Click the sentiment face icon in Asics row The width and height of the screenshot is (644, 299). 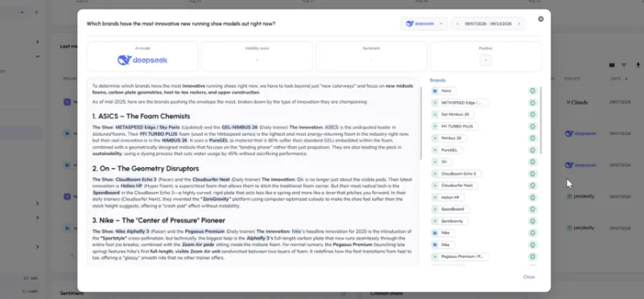pos(533,91)
